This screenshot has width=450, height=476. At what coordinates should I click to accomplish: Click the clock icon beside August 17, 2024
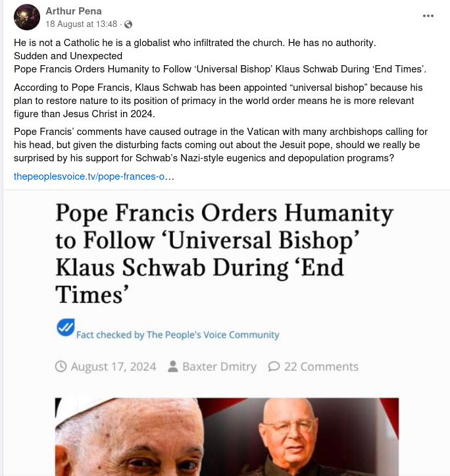(61, 367)
